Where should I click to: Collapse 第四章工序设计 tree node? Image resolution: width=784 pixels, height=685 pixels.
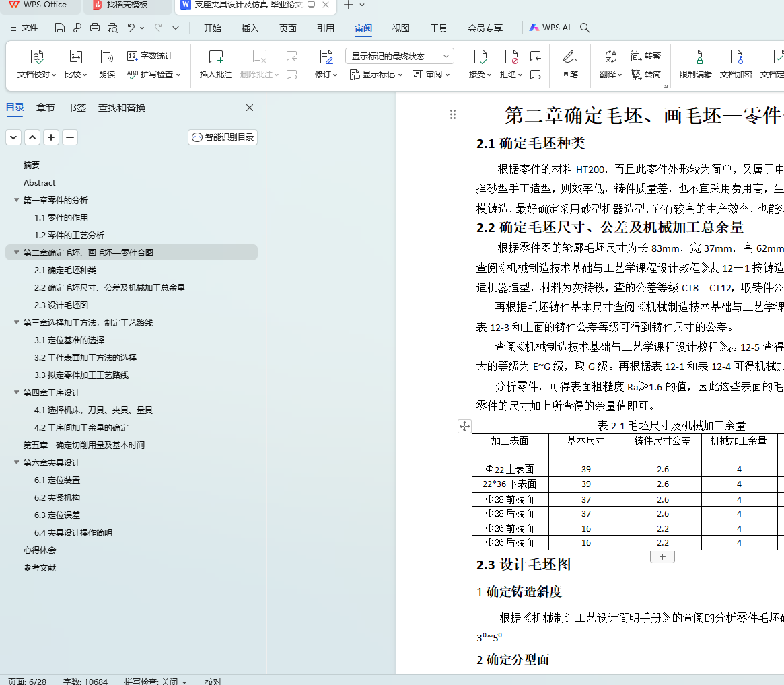coord(17,392)
